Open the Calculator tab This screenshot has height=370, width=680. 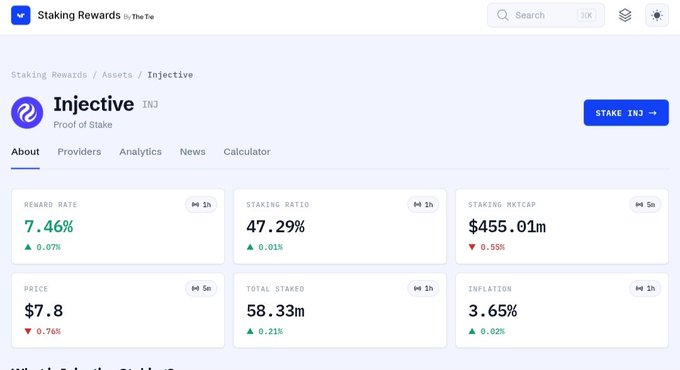click(247, 152)
